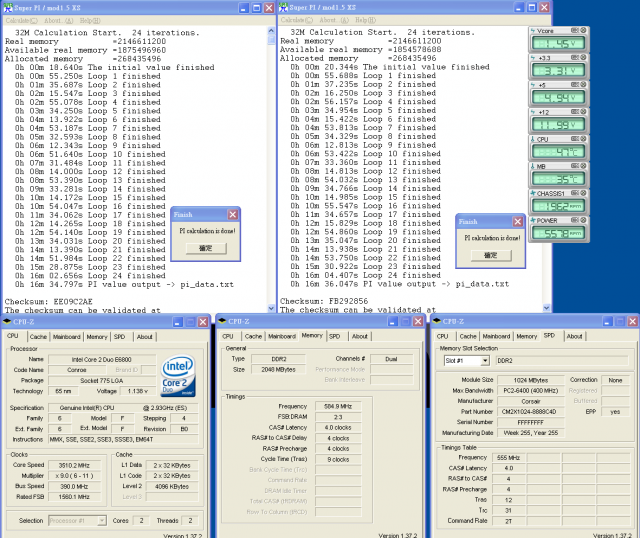The image size is (640, 538).
Task: Open the About menu in the Super PI window with checksum EE09C2AE
Action: (x=58, y=20)
